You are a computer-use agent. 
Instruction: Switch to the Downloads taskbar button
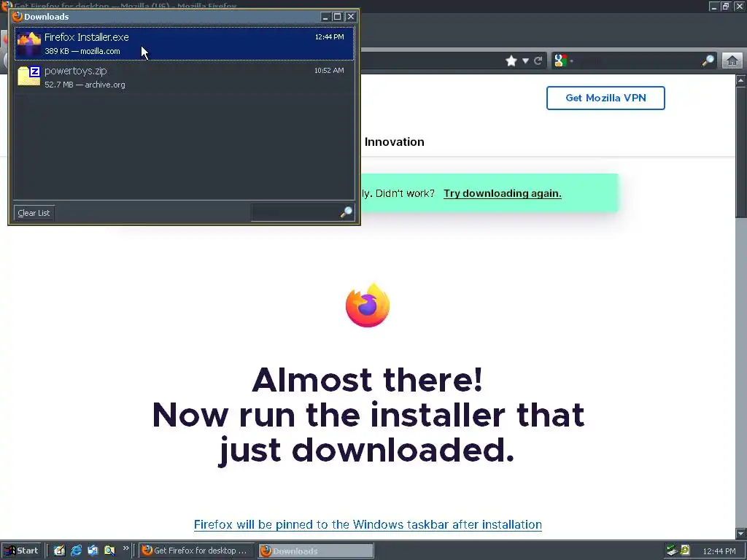pos(316,551)
